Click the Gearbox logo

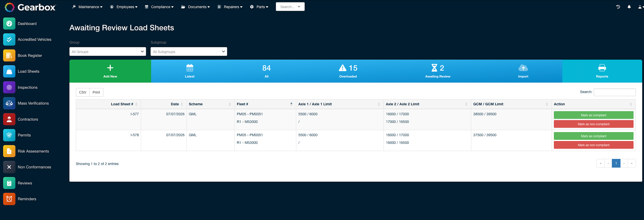(x=30, y=7)
